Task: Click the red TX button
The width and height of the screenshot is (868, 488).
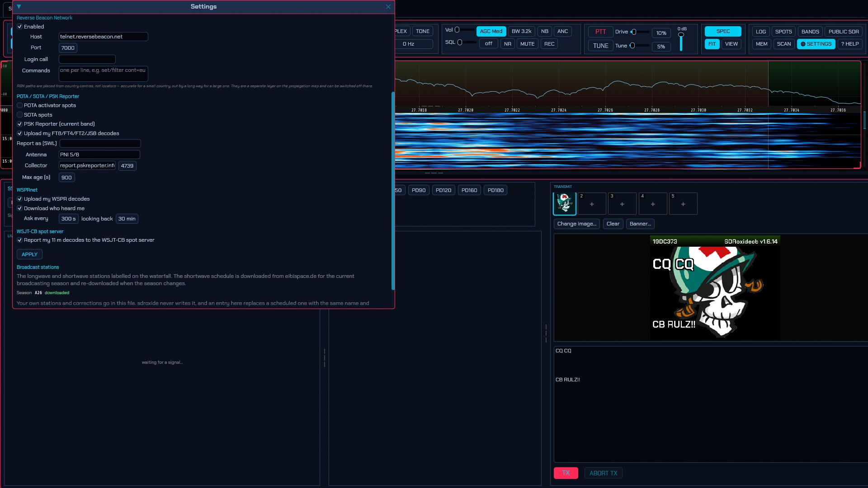Action: pyautogui.click(x=566, y=473)
